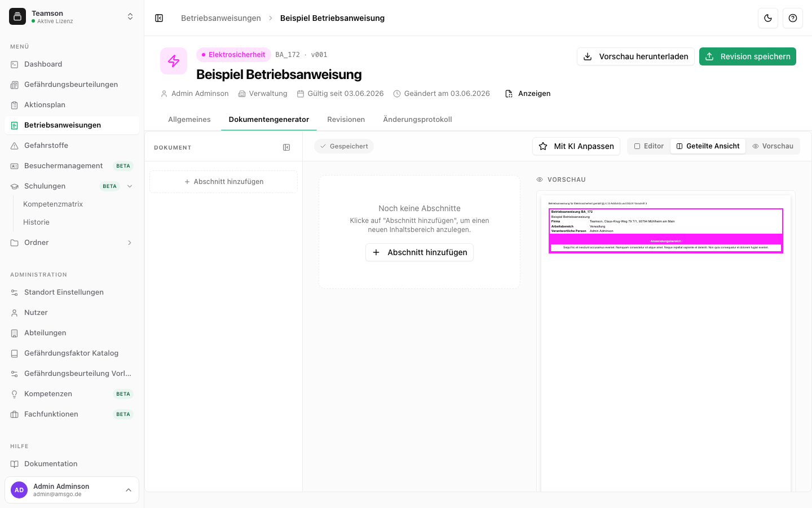This screenshot has width=812, height=508.
Task: Click the document preview thumbnail
Action: (666, 343)
